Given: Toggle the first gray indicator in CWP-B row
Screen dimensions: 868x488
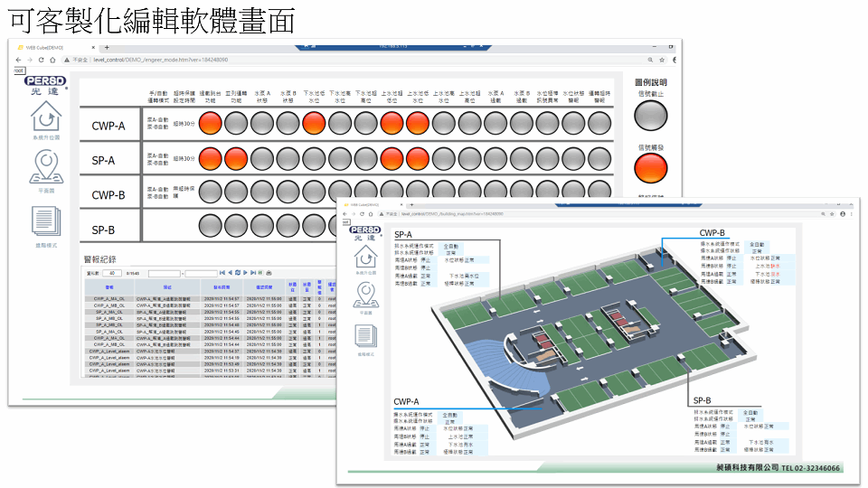Looking at the screenshot, I should (210, 192).
